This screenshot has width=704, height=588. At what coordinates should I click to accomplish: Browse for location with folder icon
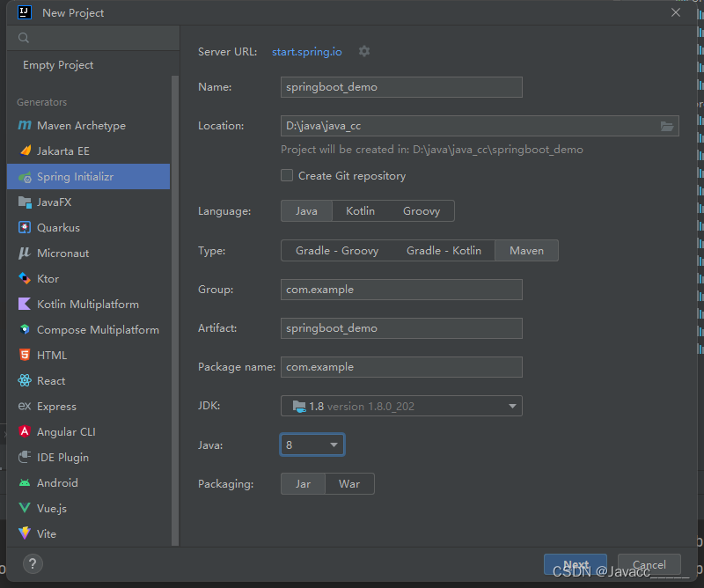coord(667,126)
